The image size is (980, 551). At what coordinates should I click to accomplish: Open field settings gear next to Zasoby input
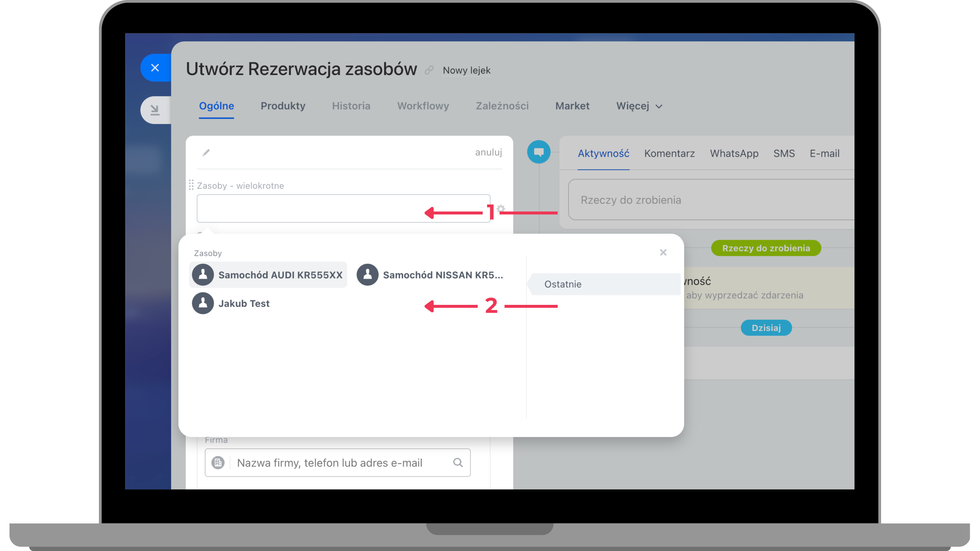pos(501,208)
